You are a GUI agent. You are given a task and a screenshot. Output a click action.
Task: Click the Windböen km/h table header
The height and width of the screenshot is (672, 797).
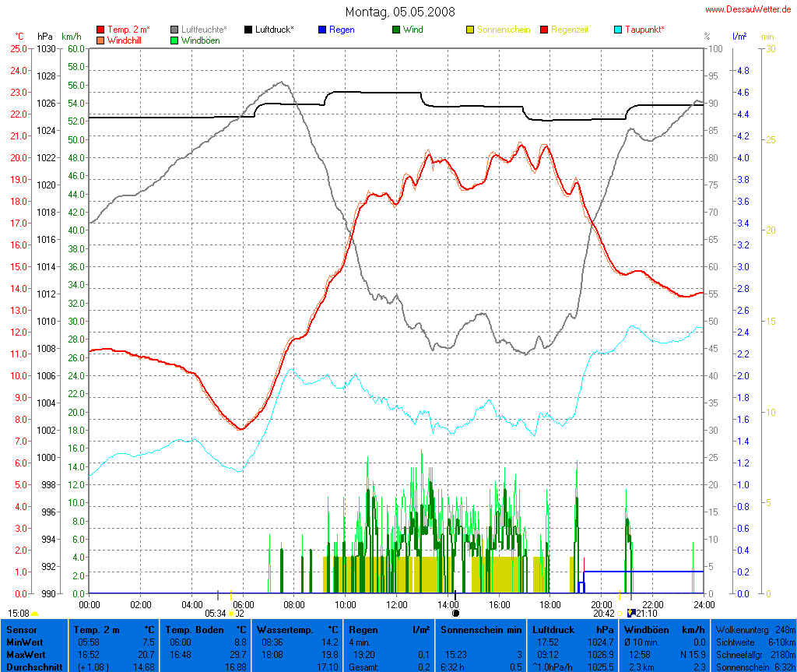click(x=666, y=629)
